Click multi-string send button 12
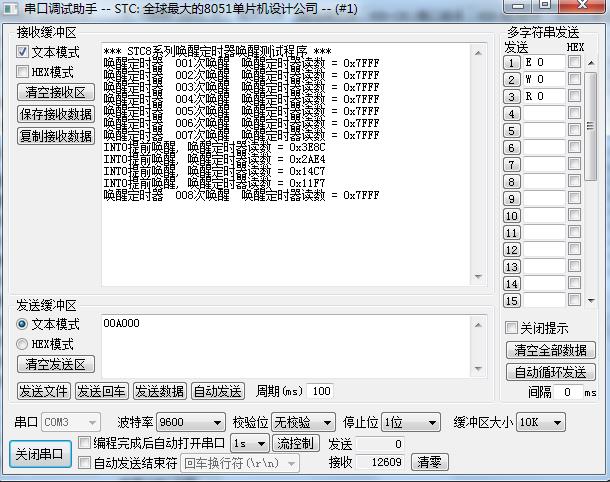This screenshot has width=610, height=482. click(511, 249)
